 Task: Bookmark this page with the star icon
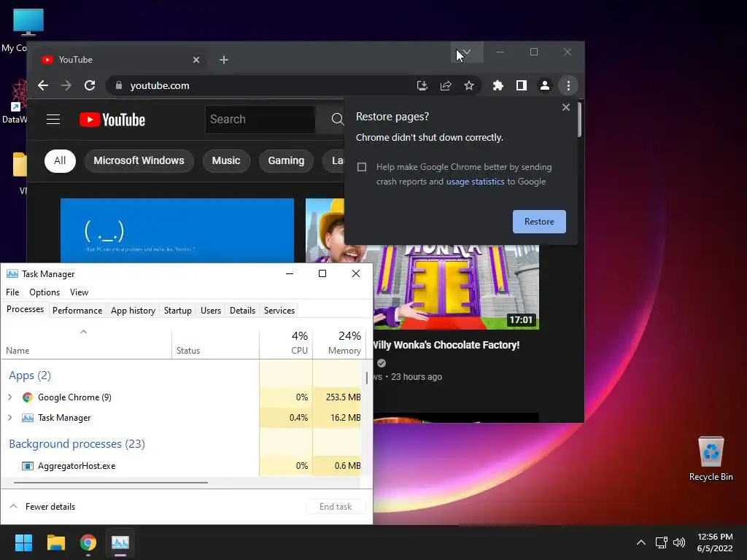[x=469, y=85]
